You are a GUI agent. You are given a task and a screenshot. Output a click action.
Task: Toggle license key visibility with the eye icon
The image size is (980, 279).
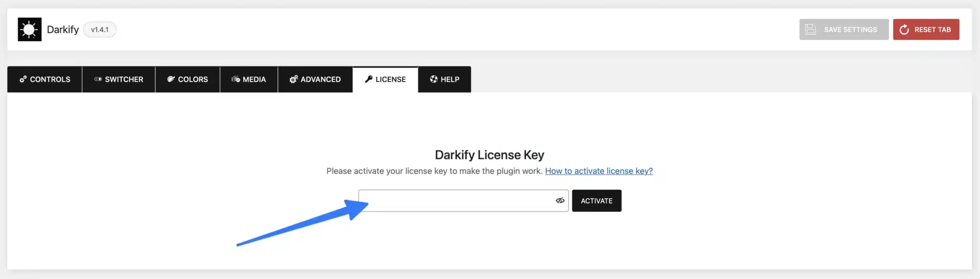coord(560,201)
